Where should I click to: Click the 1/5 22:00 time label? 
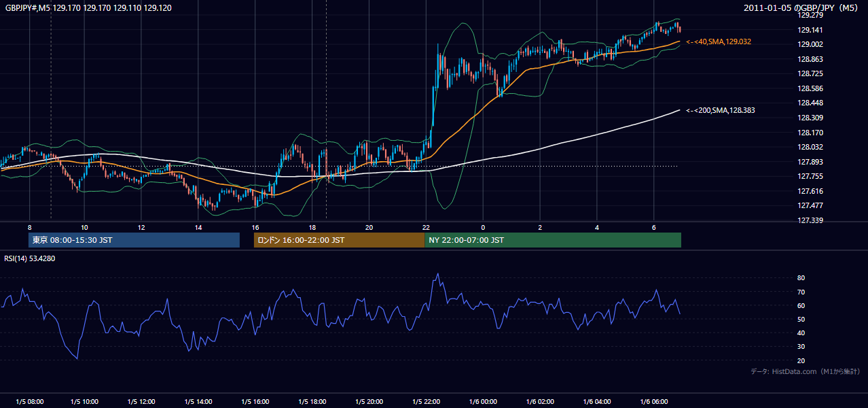point(427,402)
